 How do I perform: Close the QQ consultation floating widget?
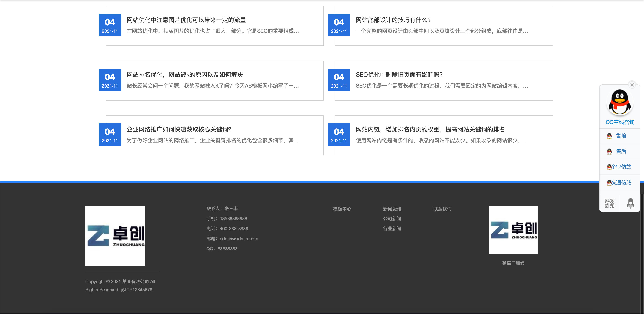632,85
